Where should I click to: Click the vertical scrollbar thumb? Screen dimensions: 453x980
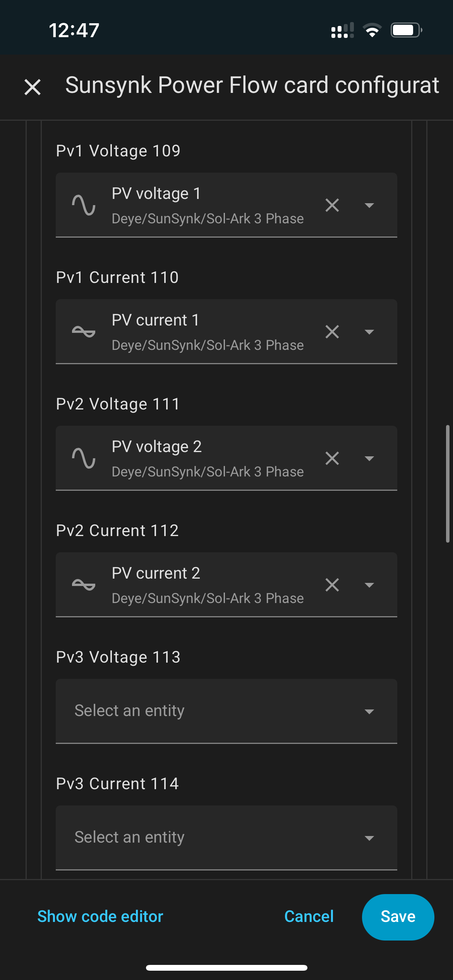coord(448,484)
